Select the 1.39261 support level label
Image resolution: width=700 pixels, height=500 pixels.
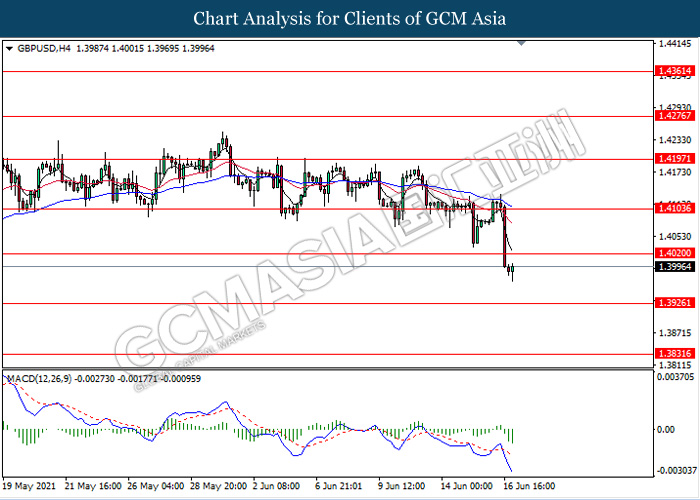(674, 303)
